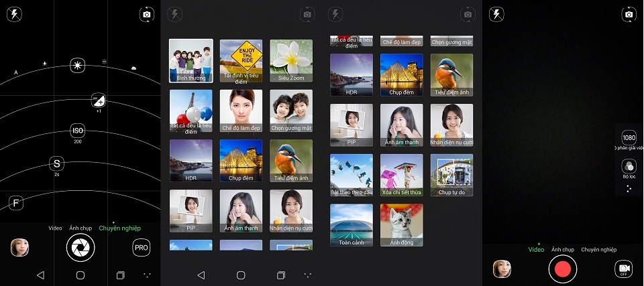The image size is (644, 286).
Task: Open the ISO control showing 200
Action: click(78, 131)
